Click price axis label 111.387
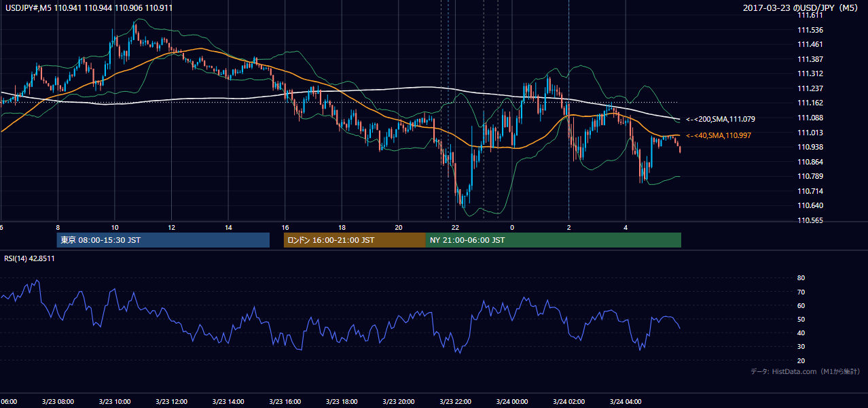868x408 pixels. point(810,59)
